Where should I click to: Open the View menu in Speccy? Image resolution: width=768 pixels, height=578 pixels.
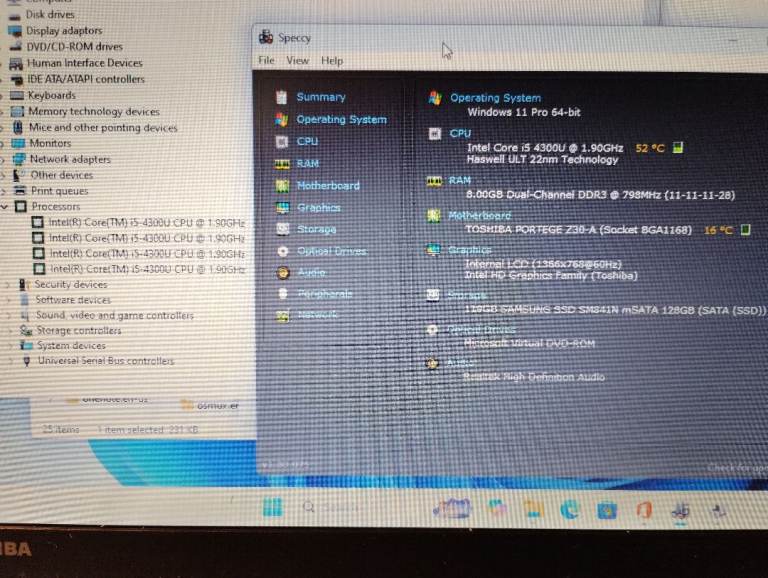[x=297, y=60]
